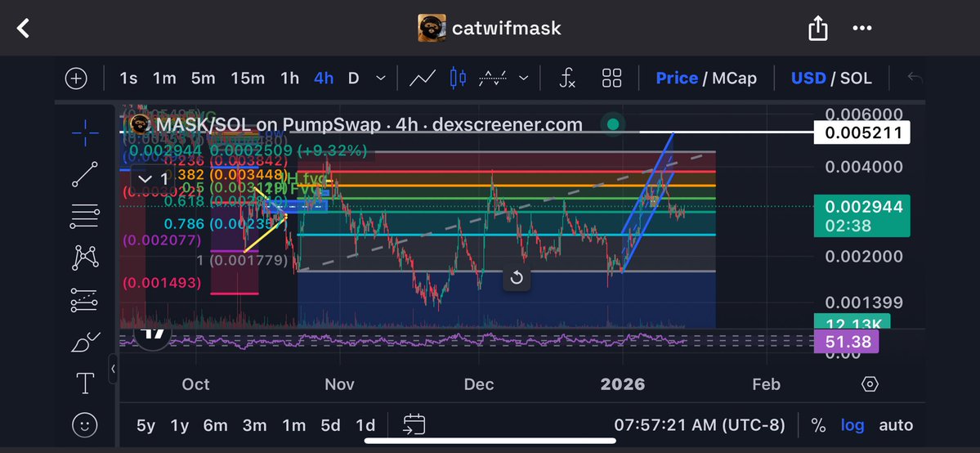
Task: Click the 0.005211 price line label
Action: (861, 132)
